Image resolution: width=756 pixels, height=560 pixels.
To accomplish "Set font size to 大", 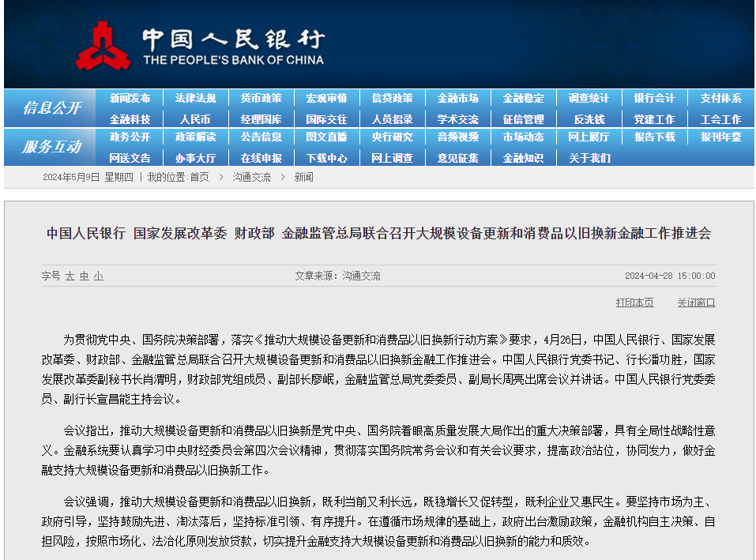I will pyautogui.click(x=70, y=276).
